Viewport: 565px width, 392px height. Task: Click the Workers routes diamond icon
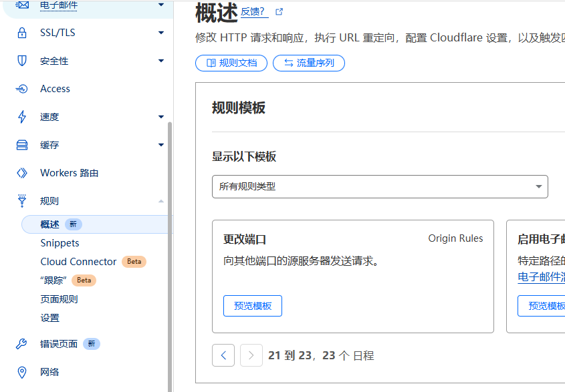coord(22,173)
